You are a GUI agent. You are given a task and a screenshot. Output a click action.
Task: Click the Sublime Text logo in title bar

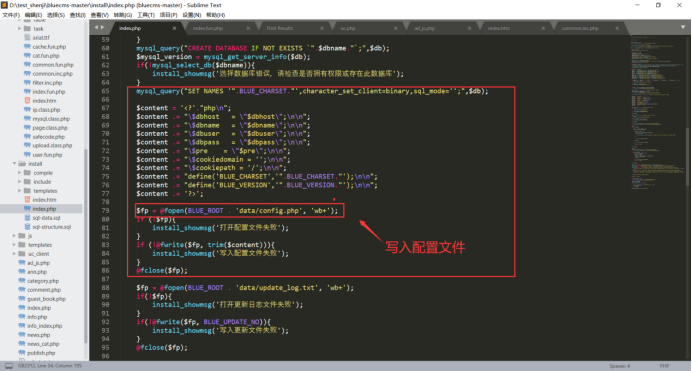pyautogui.click(x=4, y=5)
